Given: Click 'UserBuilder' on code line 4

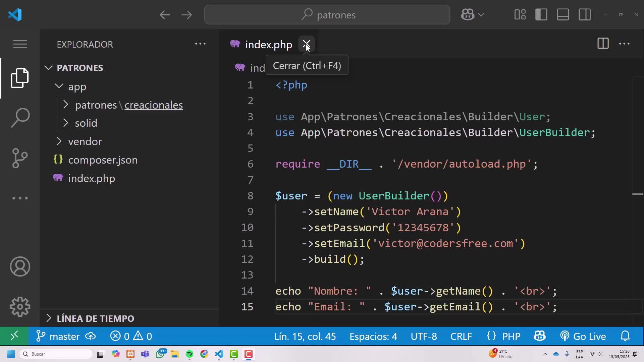Looking at the screenshot, I should 554,132.
